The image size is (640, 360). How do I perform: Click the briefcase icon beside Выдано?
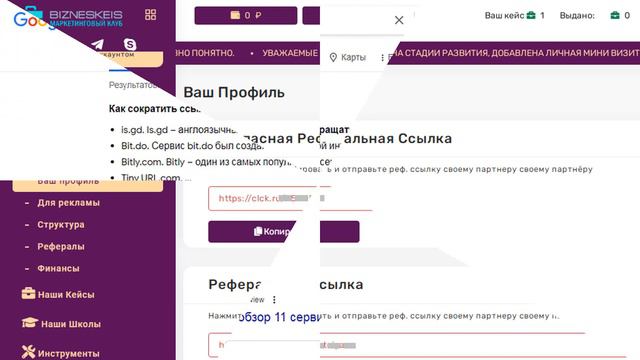pos(615,16)
